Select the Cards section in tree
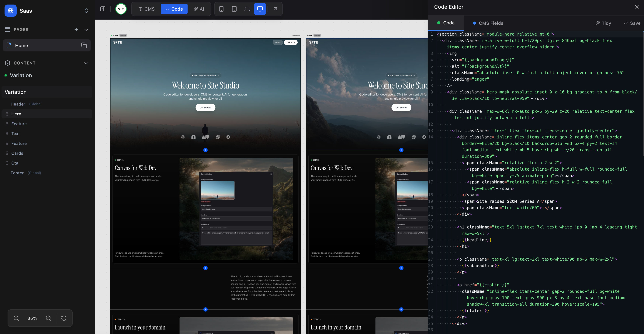Screen dimensions: 644x334 click(17, 153)
